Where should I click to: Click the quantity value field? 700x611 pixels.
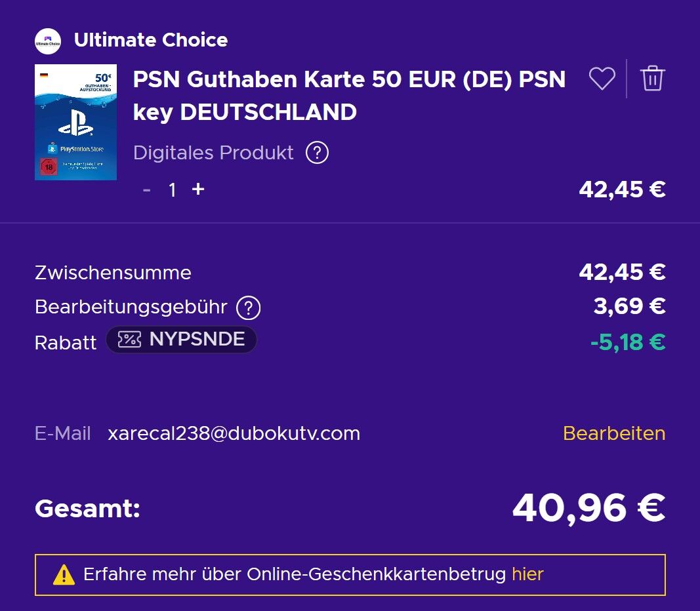(x=173, y=190)
